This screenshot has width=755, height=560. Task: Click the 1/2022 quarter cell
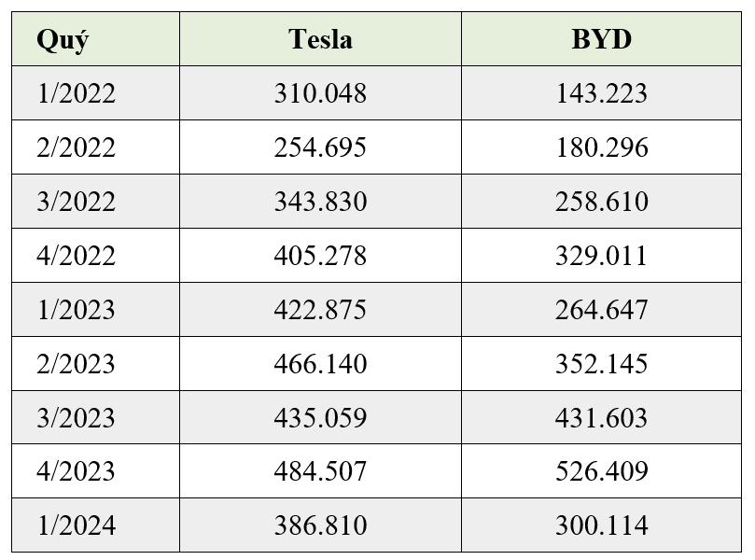tap(77, 94)
